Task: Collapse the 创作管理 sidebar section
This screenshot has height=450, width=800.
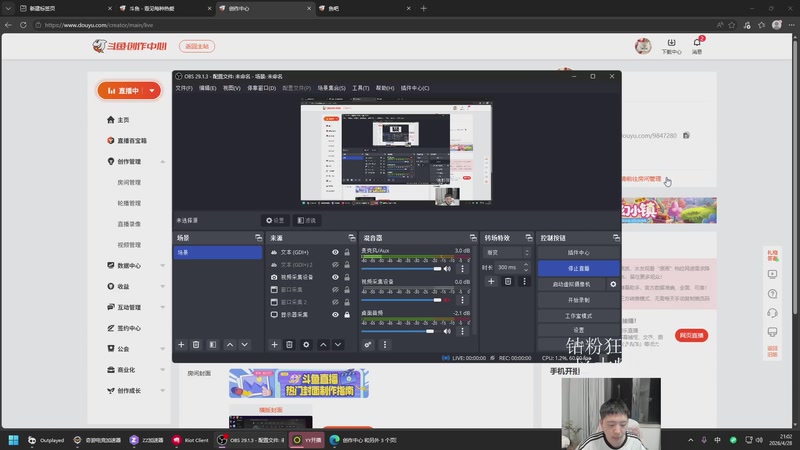Action: 163,162
